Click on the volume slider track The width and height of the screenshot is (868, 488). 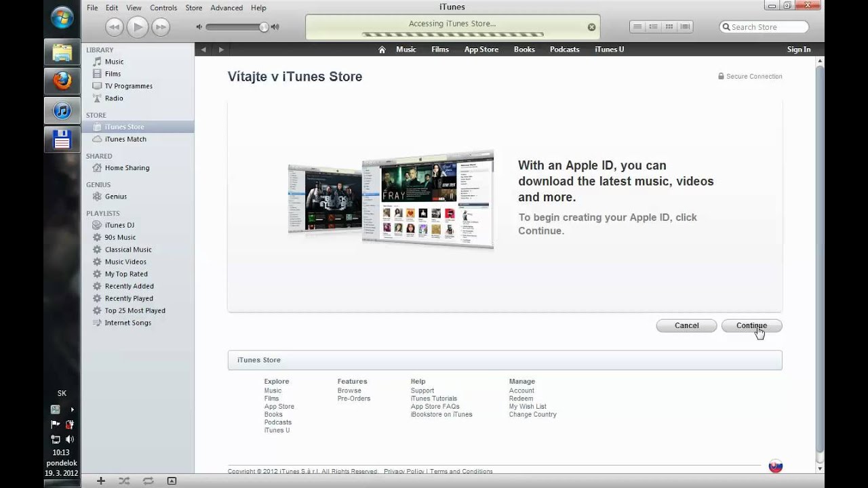pos(237,27)
